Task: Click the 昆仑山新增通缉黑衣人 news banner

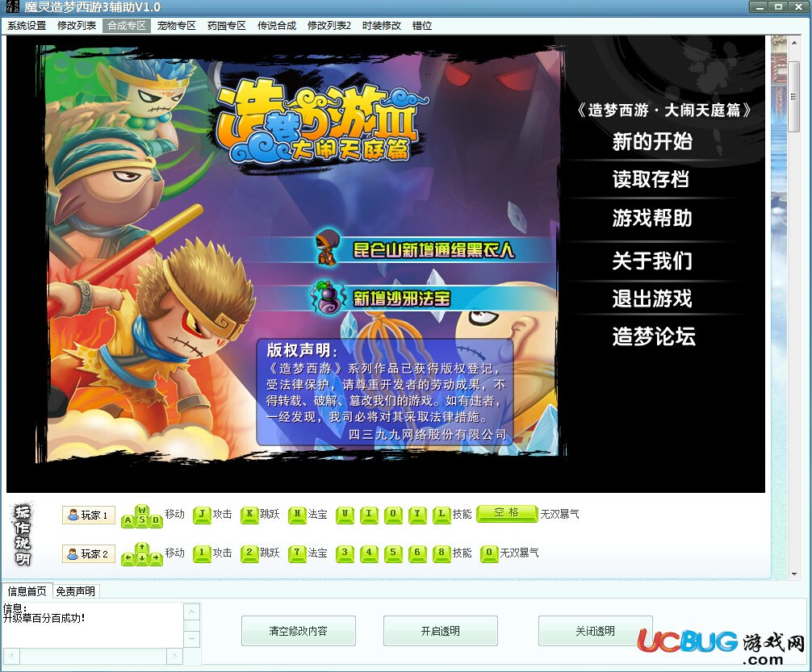Action: click(433, 250)
